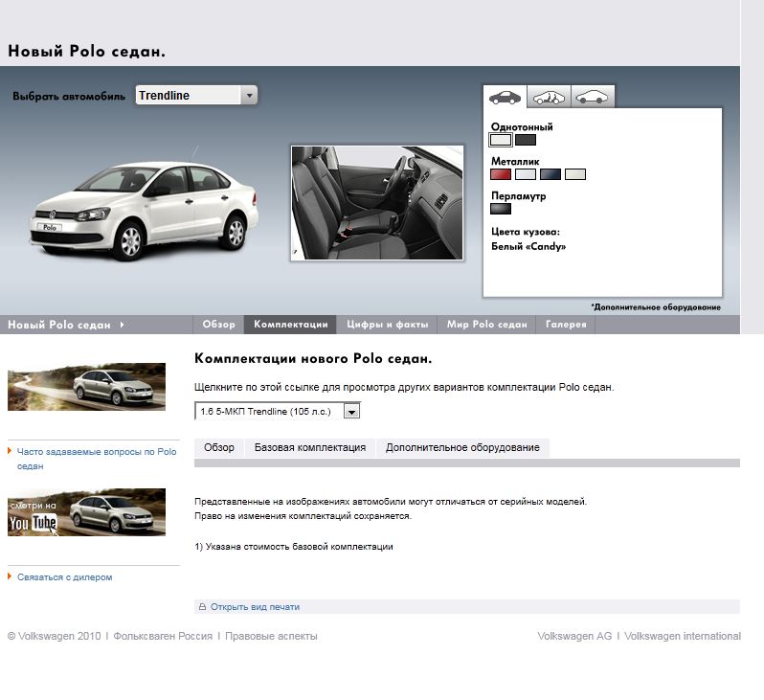Click the Связаться с дилером link
The width and height of the screenshot is (764, 700).
pos(64,577)
